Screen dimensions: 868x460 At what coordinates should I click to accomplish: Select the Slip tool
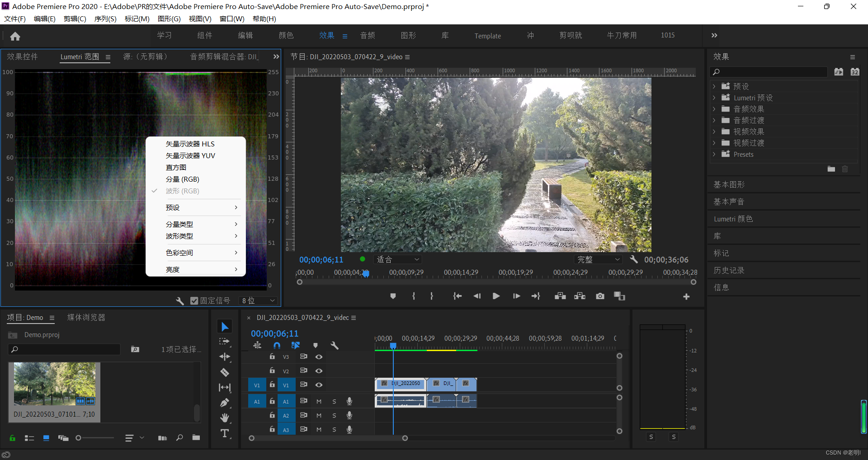point(225,388)
